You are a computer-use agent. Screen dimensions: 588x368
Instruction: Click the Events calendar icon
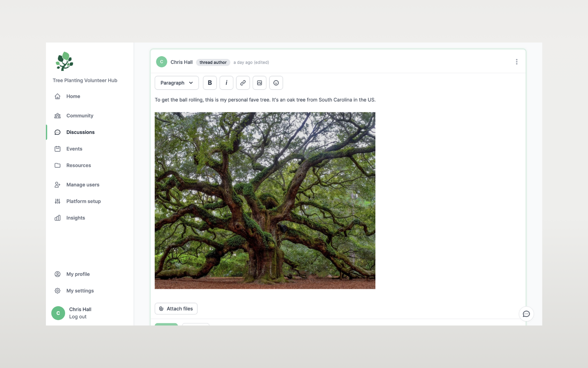pos(58,149)
